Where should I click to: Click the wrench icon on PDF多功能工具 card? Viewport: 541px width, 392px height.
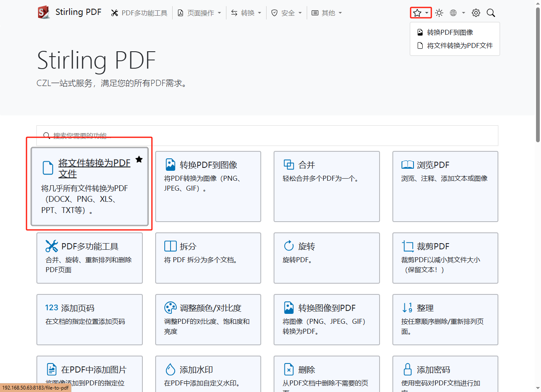(x=51, y=246)
